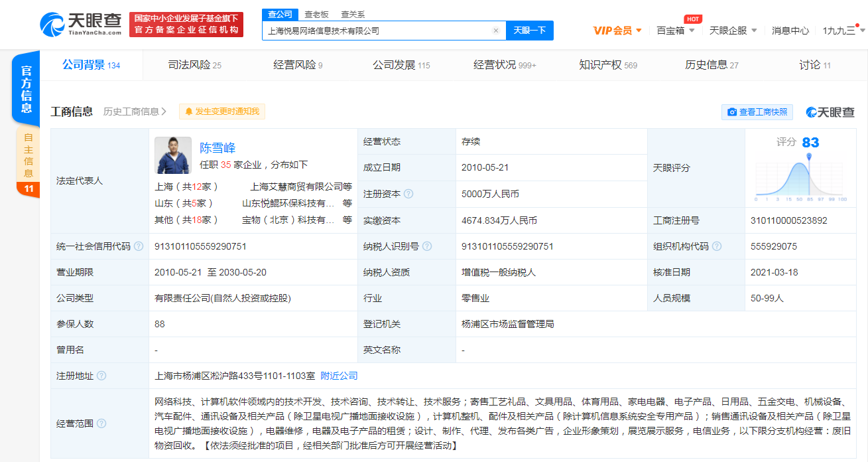868x462 pixels.
Task: Switch to the 经营状况 tab
Action: (505, 65)
